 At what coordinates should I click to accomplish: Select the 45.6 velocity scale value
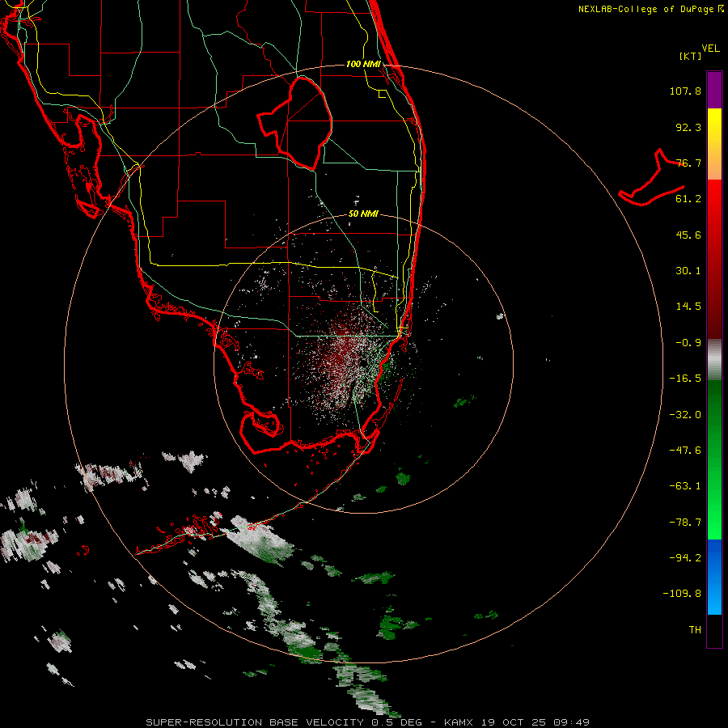(688, 235)
